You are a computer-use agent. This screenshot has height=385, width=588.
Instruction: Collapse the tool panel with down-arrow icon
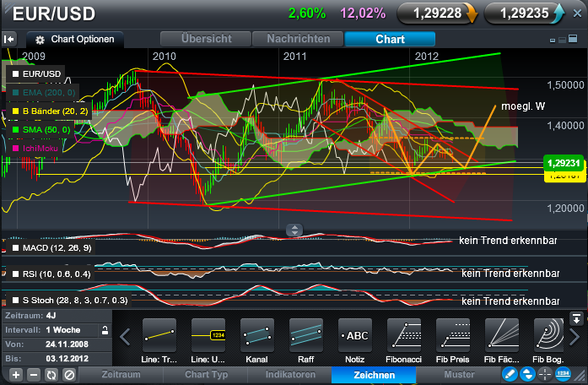click(576, 318)
